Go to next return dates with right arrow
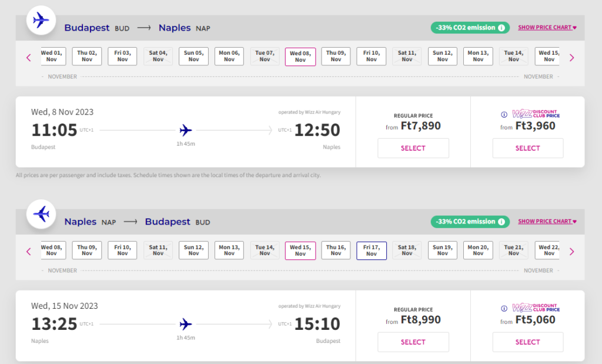Screen dimensions: 602x364 tap(571, 252)
